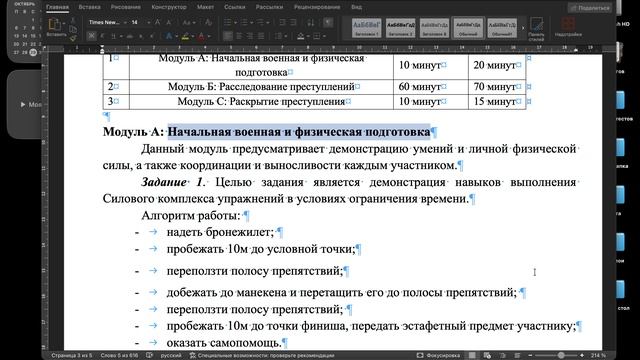Apply Superscript formatting
The width and height of the screenshot is (640, 360).
[x=152, y=36]
